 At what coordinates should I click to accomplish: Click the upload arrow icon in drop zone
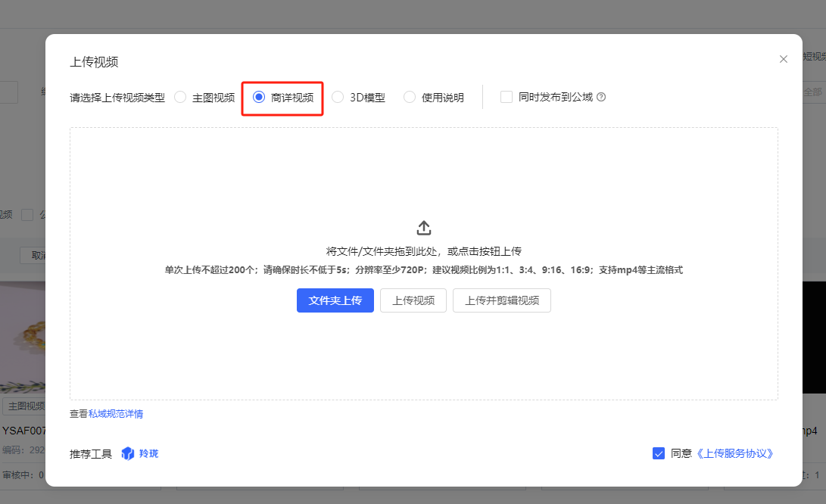tap(424, 228)
